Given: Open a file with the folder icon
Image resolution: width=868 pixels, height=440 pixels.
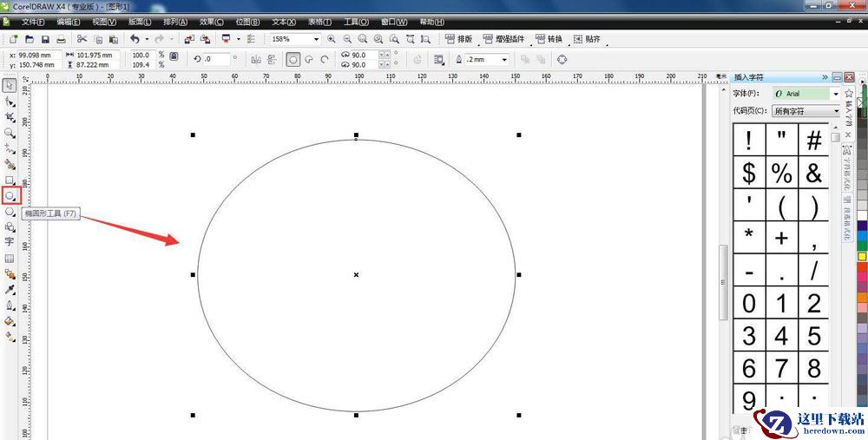Looking at the screenshot, I should tap(30, 39).
